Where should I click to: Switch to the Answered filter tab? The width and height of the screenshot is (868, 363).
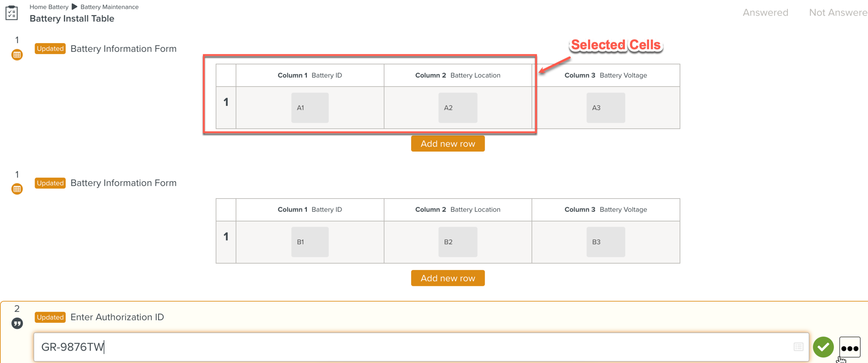point(765,12)
